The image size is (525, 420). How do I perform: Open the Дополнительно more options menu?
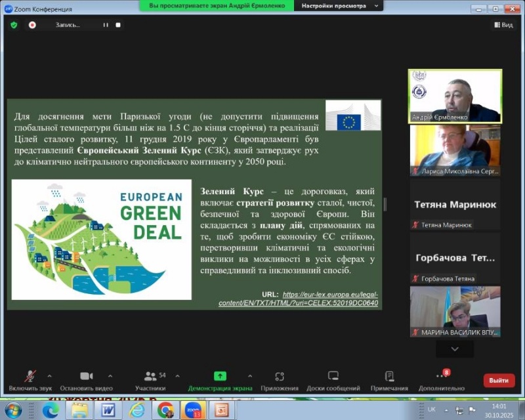pyautogui.click(x=442, y=377)
